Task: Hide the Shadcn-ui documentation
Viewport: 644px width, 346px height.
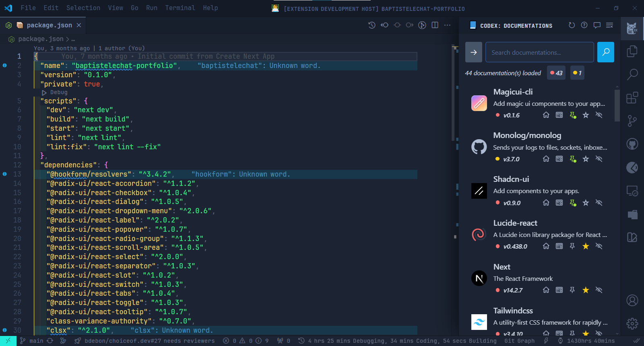Action: point(599,203)
